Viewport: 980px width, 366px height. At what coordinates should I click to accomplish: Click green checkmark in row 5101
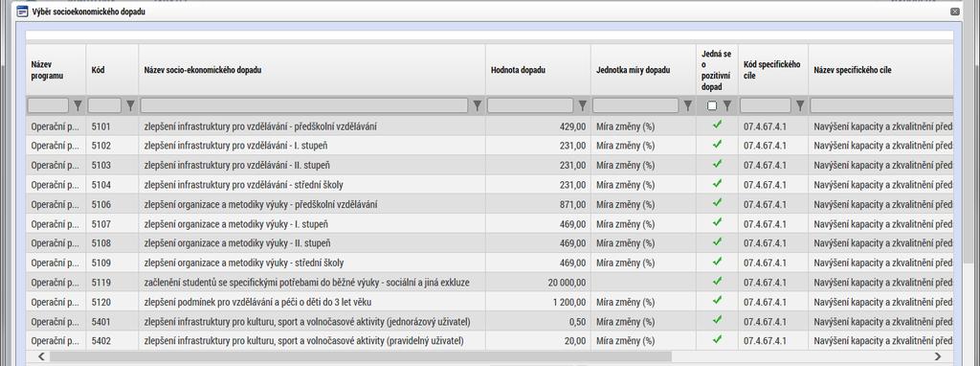[x=717, y=126]
